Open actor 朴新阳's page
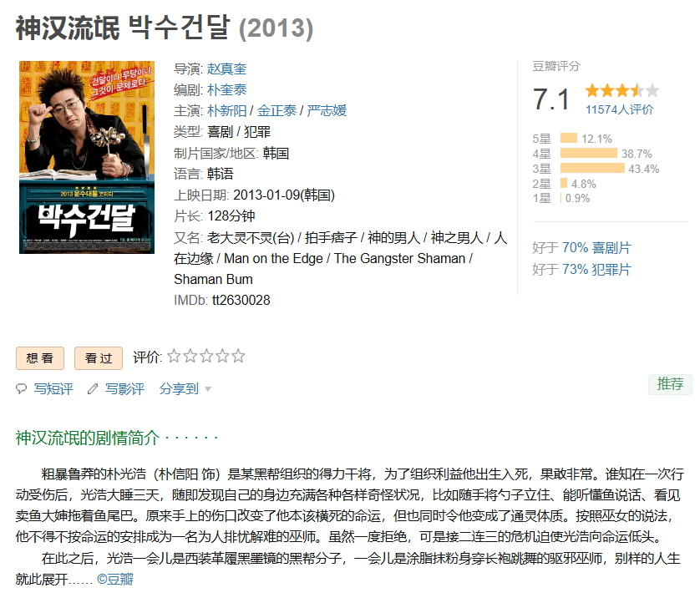The height and width of the screenshot is (598, 700). [x=226, y=111]
